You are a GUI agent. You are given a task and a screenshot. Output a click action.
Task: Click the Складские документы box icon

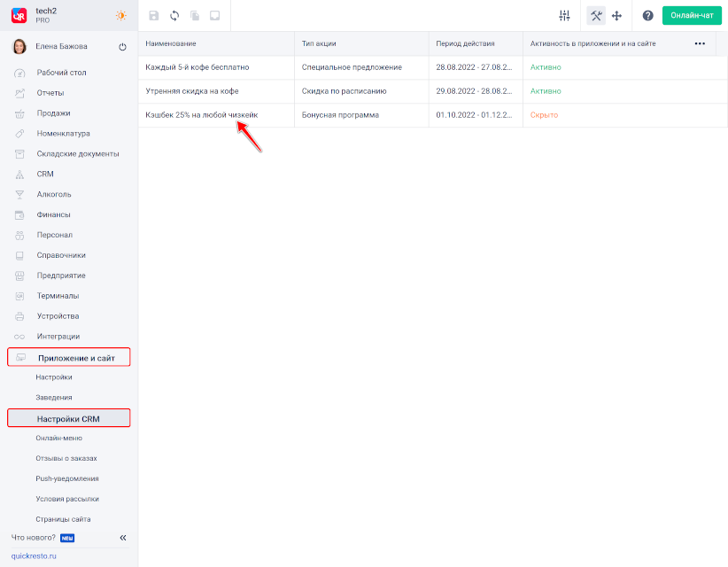tap(19, 154)
